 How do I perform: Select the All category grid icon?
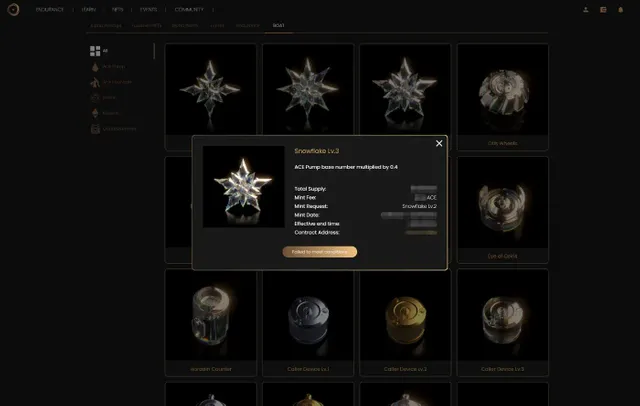[x=95, y=51]
